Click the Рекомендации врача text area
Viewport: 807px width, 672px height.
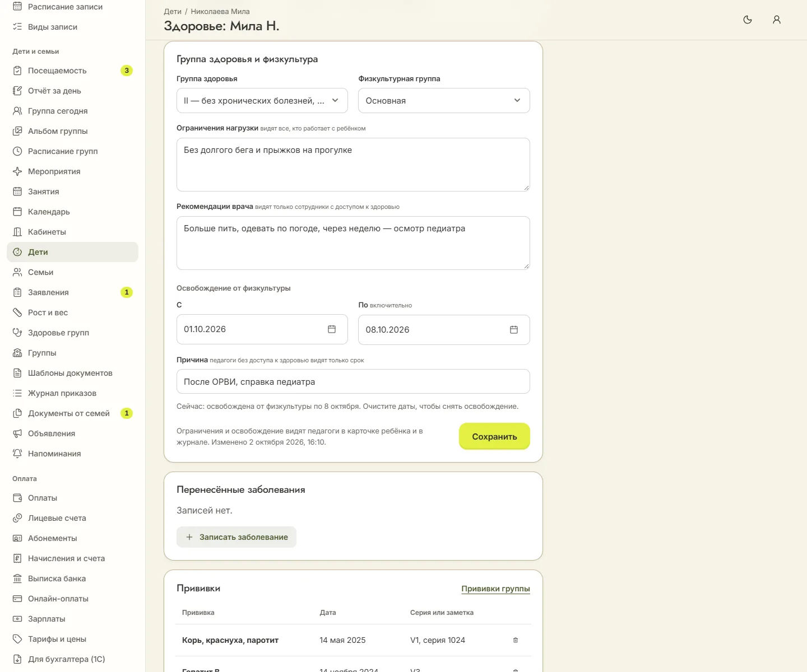click(353, 243)
